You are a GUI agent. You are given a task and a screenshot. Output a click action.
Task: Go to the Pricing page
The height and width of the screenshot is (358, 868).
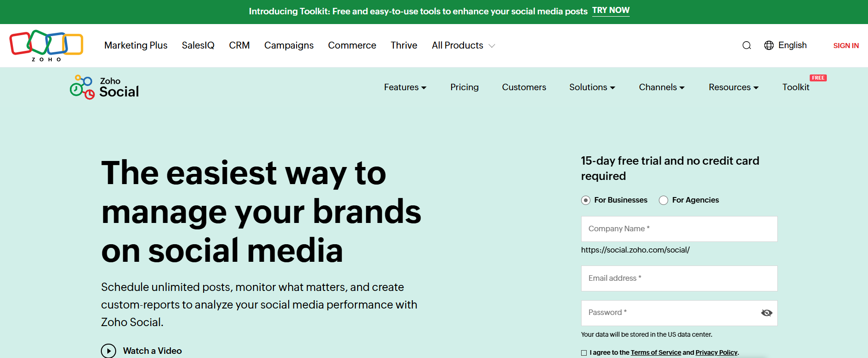coord(465,87)
